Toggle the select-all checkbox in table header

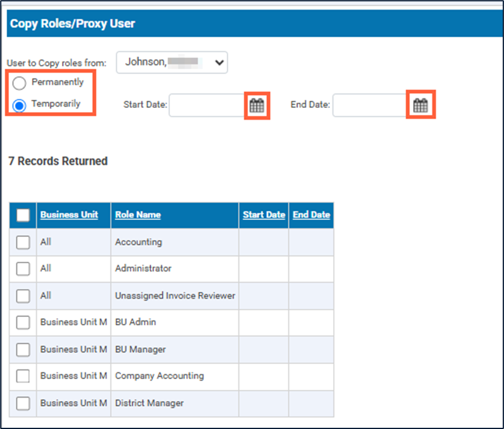pyautogui.click(x=23, y=215)
